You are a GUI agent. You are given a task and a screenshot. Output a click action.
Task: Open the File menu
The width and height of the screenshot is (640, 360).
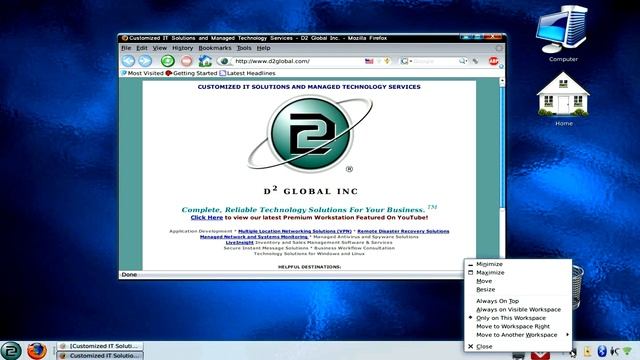pos(126,48)
